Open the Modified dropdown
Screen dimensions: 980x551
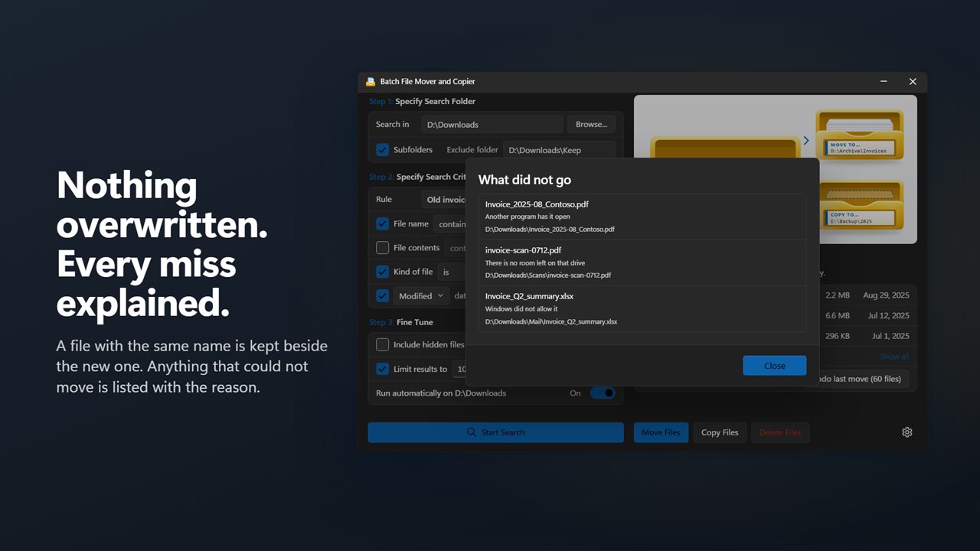tap(421, 296)
